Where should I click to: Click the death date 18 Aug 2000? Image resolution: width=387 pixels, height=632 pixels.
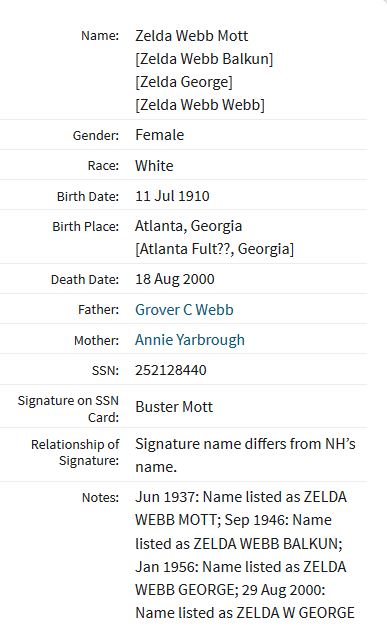click(175, 279)
